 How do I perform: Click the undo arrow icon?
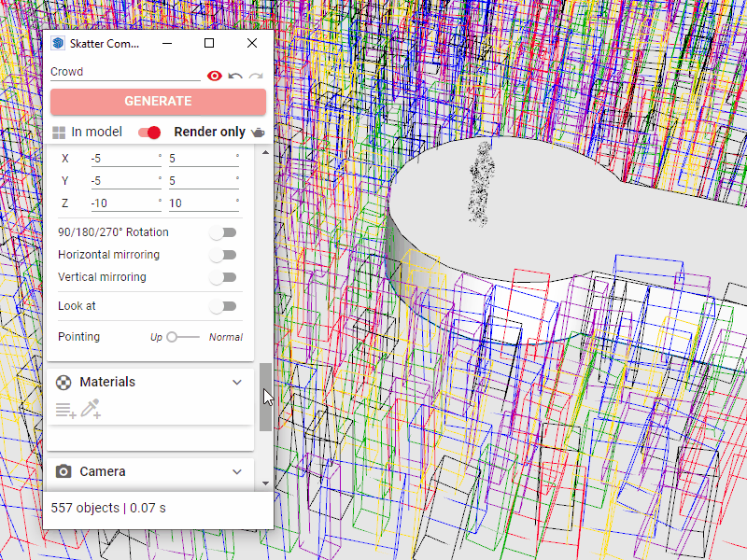tap(235, 76)
